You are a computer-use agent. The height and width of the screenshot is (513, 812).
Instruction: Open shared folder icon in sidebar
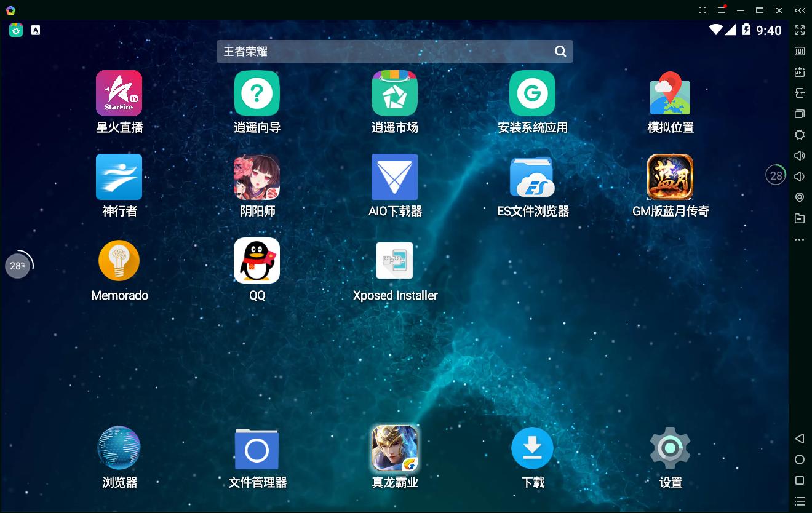[x=800, y=218]
